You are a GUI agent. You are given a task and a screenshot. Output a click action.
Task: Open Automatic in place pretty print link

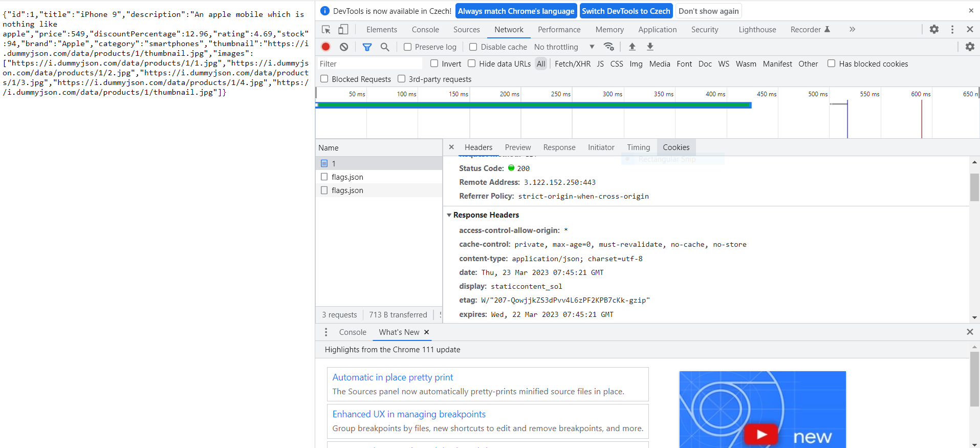[x=393, y=377]
